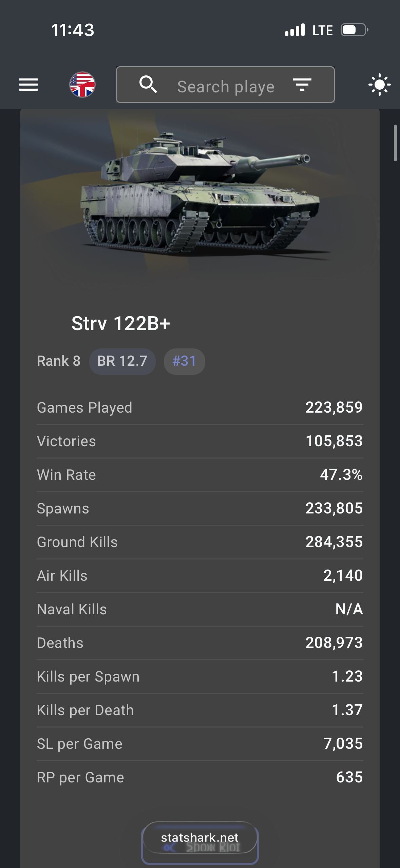Type in the Search player field

(x=226, y=87)
